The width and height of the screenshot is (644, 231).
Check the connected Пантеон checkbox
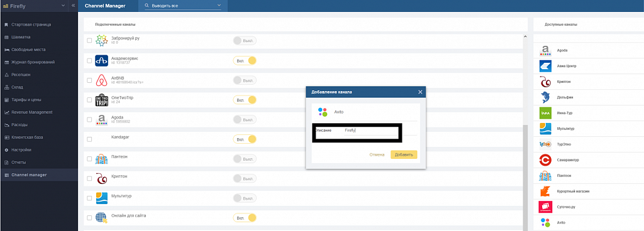pos(89,159)
